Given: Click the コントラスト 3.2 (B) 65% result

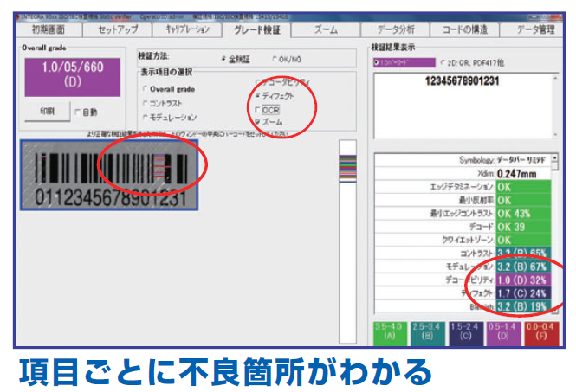Looking at the screenshot, I should pyautogui.click(x=523, y=253).
